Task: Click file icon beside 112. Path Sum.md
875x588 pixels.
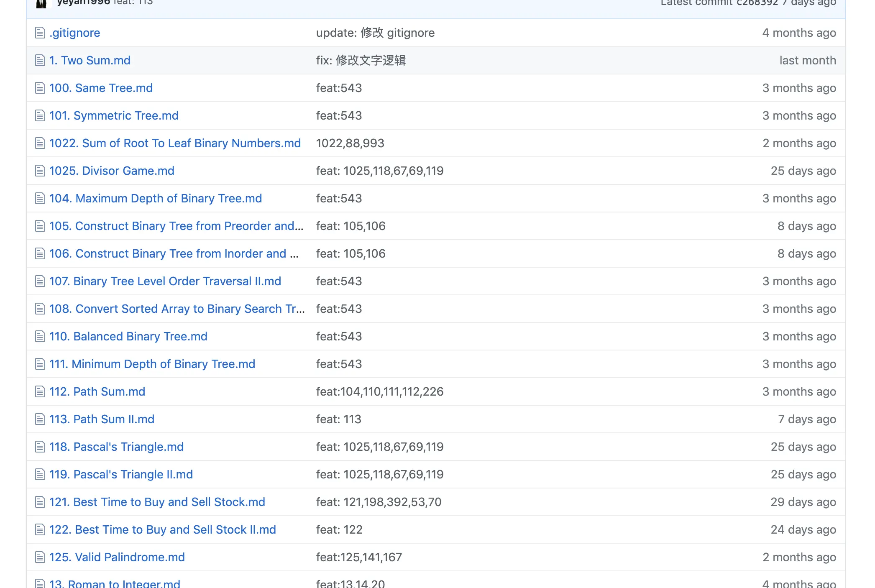Action: tap(40, 391)
